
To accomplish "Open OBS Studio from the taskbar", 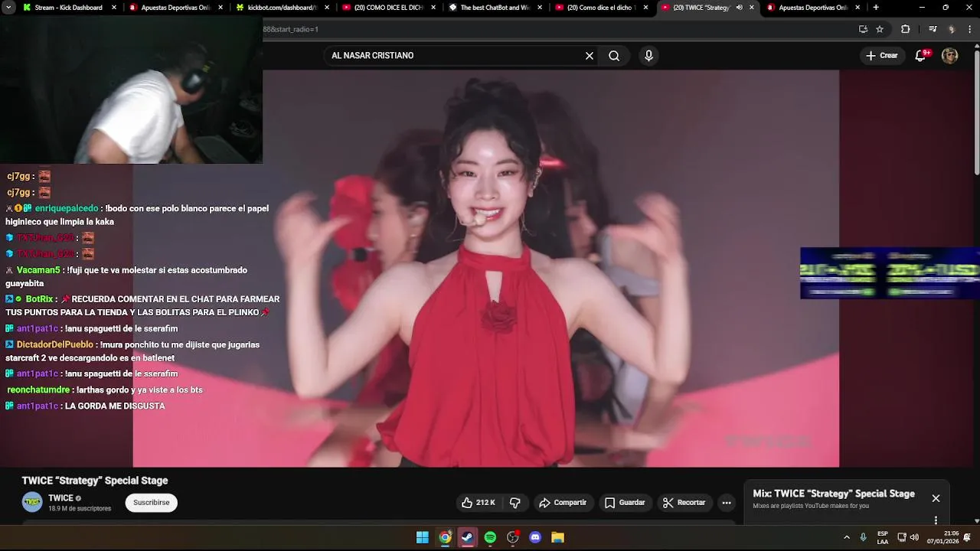I will 513,537.
